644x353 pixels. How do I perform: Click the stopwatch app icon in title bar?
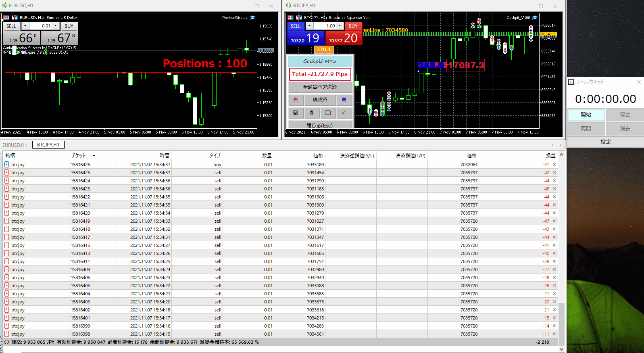[571, 82]
